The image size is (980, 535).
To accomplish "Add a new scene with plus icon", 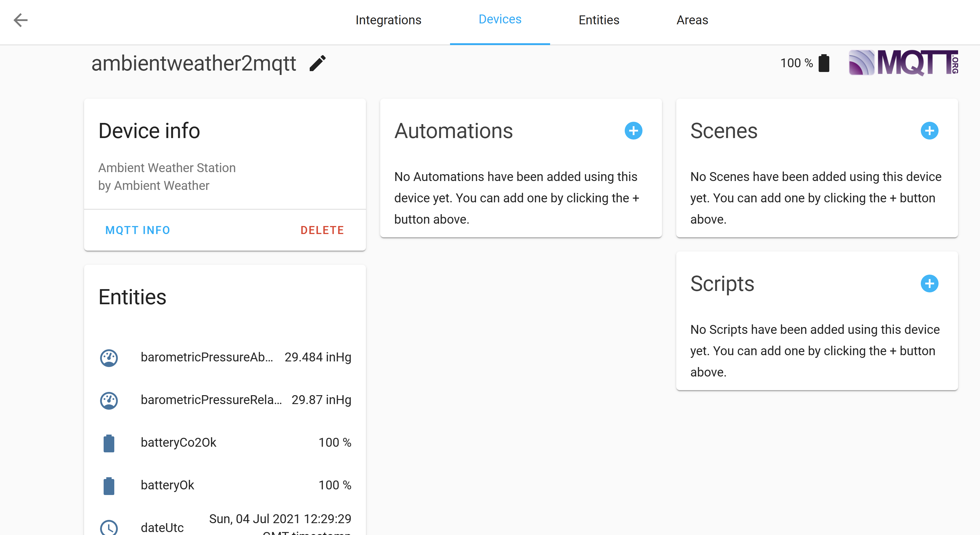I will [929, 131].
